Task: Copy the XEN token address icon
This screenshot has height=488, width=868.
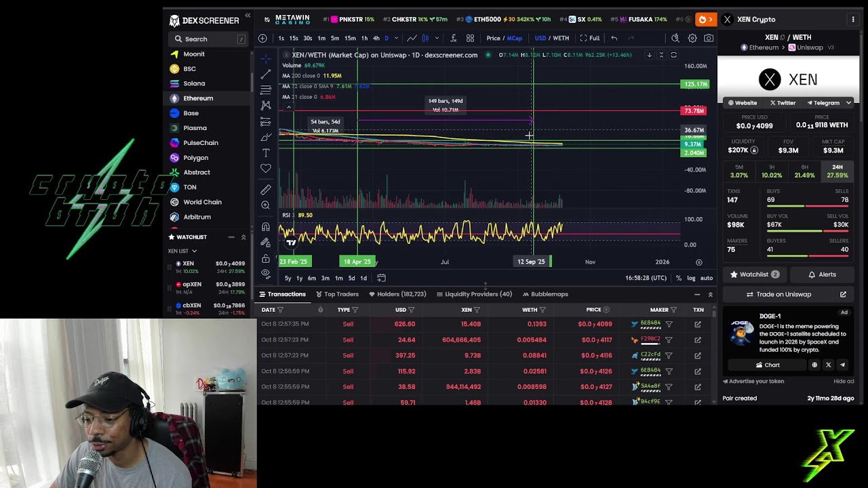Action: tap(781, 37)
